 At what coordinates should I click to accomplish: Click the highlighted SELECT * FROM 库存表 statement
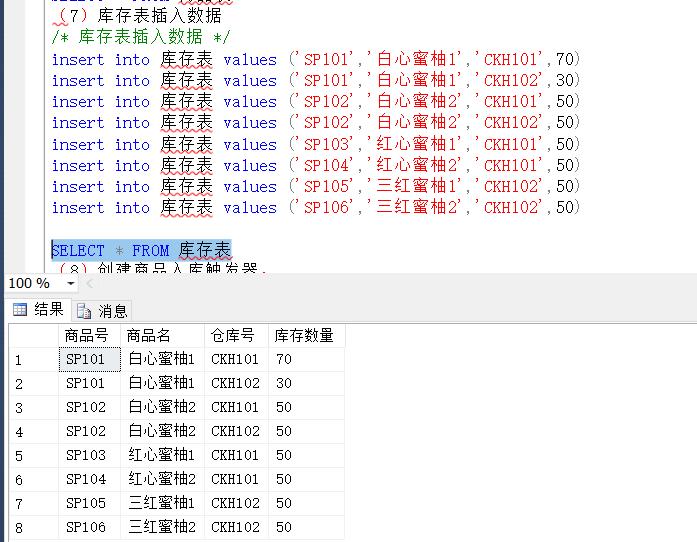141,250
